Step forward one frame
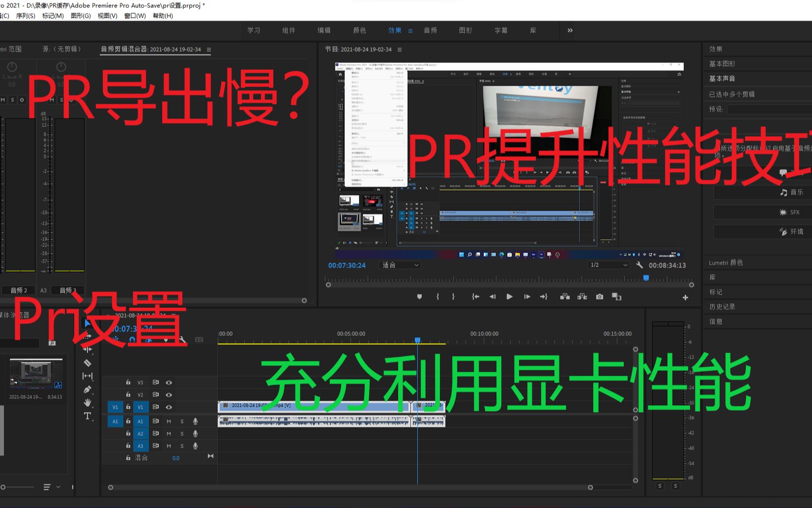The width and height of the screenshot is (812, 508). 527,297
